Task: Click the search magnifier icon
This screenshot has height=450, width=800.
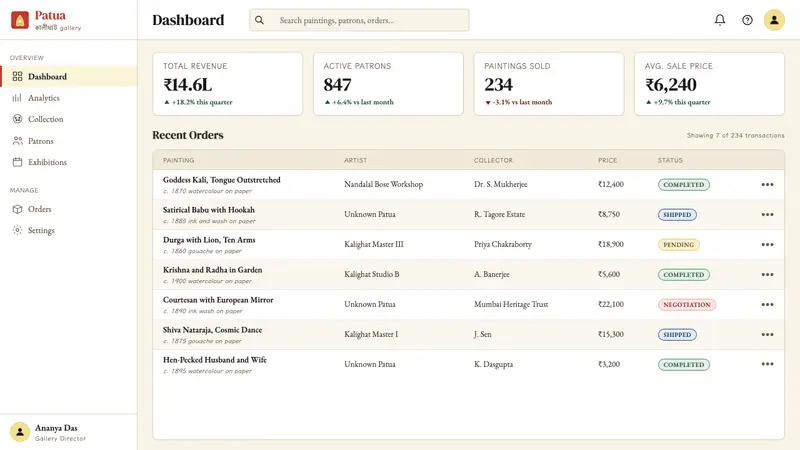Action: [x=259, y=20]
